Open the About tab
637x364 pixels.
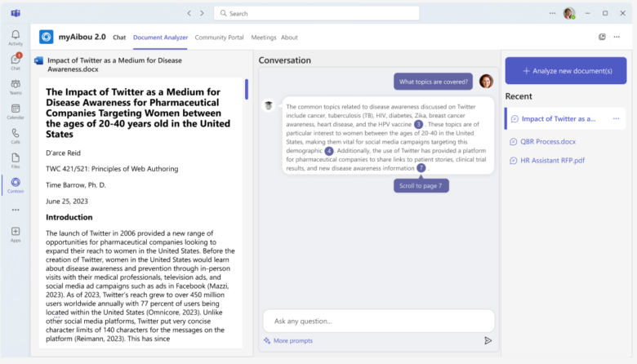click(x=289, y=38)
